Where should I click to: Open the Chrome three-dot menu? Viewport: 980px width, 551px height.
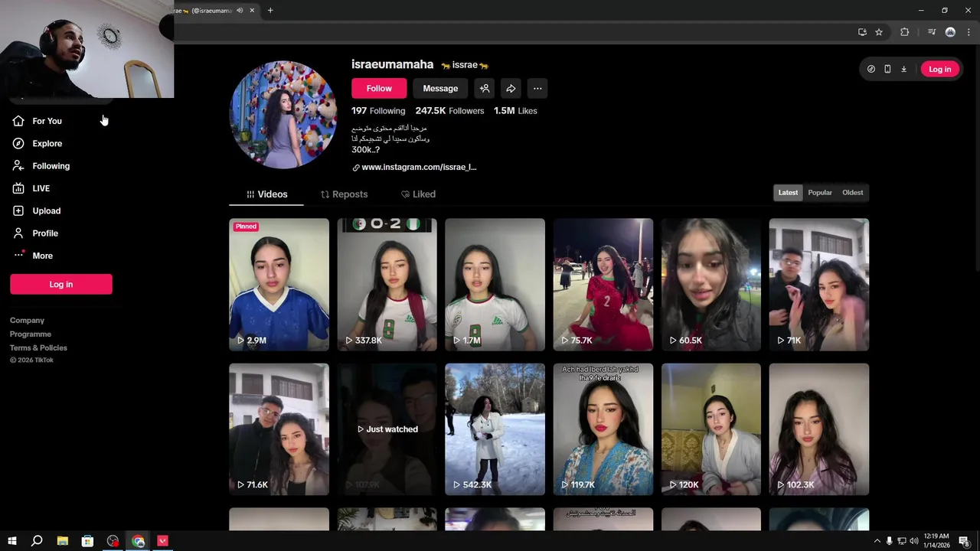[969, 32]
